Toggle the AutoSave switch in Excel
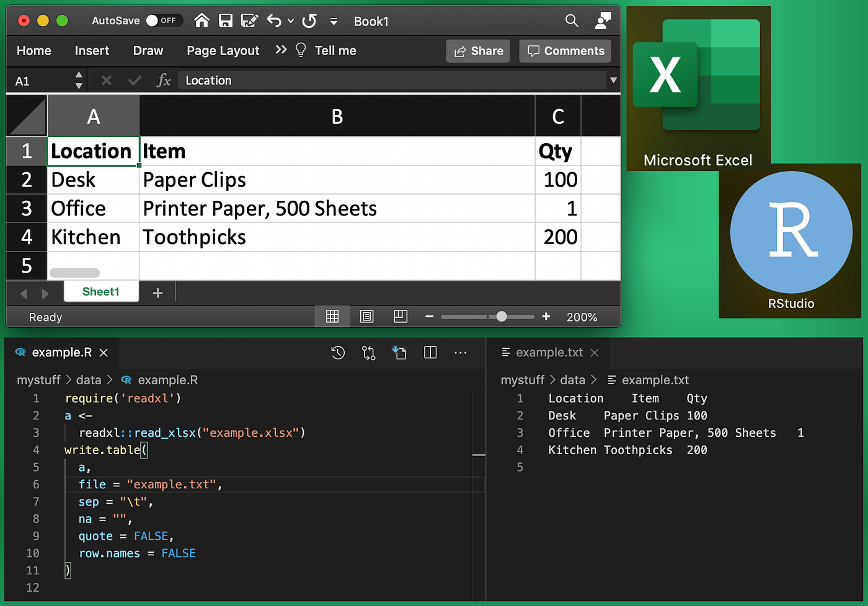The width and height of the screenshot is (868, 606). pyautogui.click(x=164, y=20)
